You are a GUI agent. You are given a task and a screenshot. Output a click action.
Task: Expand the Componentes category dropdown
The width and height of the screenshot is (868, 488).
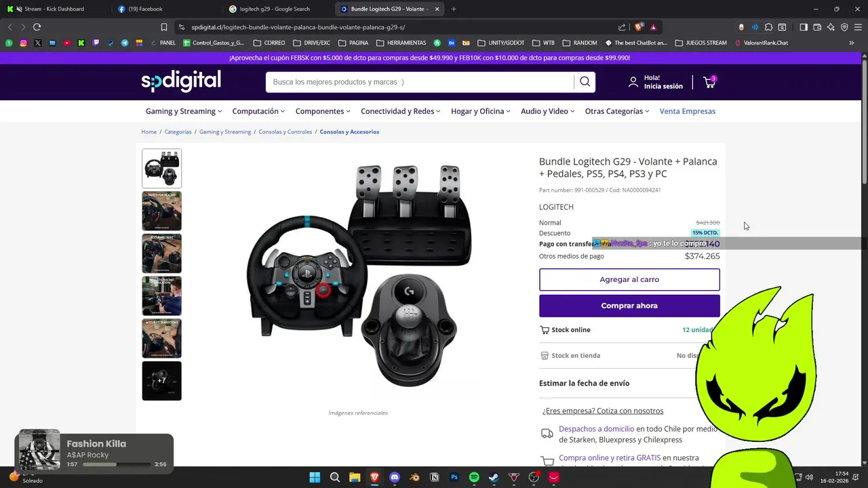(x=323, y=111)
